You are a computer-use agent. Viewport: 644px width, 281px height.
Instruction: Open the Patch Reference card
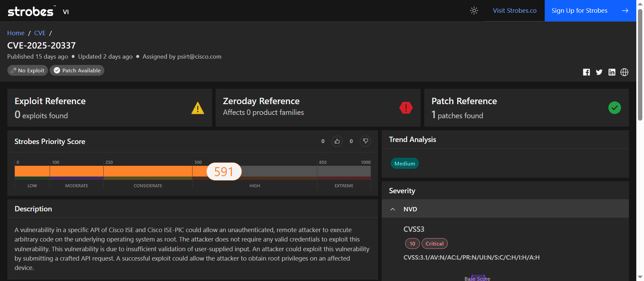pyautogui.click(x=526, y=108)
